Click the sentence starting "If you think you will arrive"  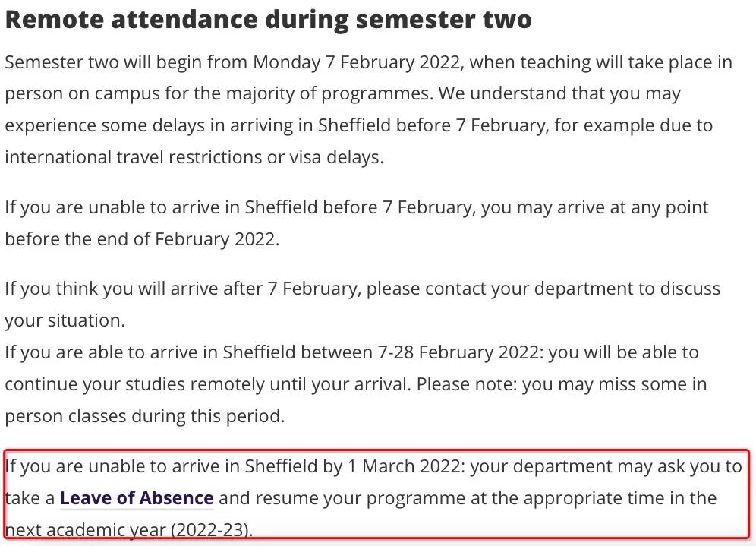point(362,289)
